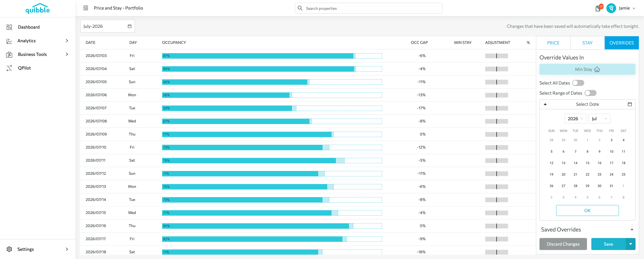Screen dimensions: 644x259
Task: Click the Jamie profile avatar
Action: coord(611,8)
